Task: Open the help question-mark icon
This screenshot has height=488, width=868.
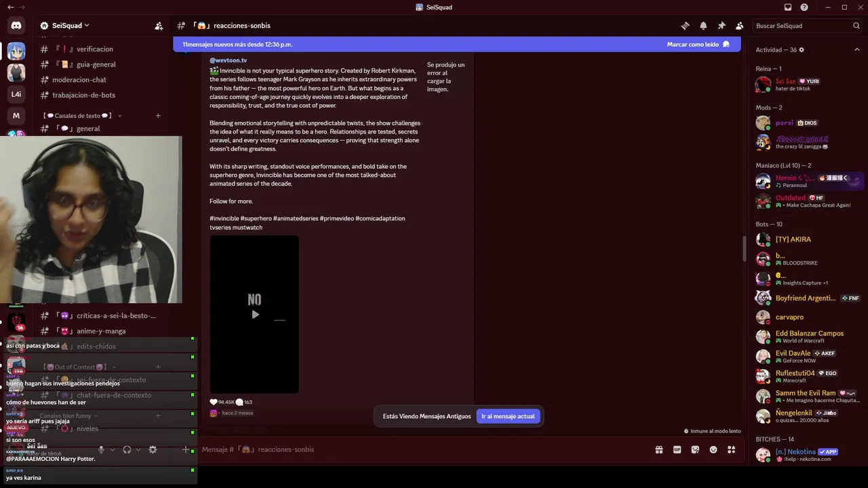Action: tap(804, 7)
